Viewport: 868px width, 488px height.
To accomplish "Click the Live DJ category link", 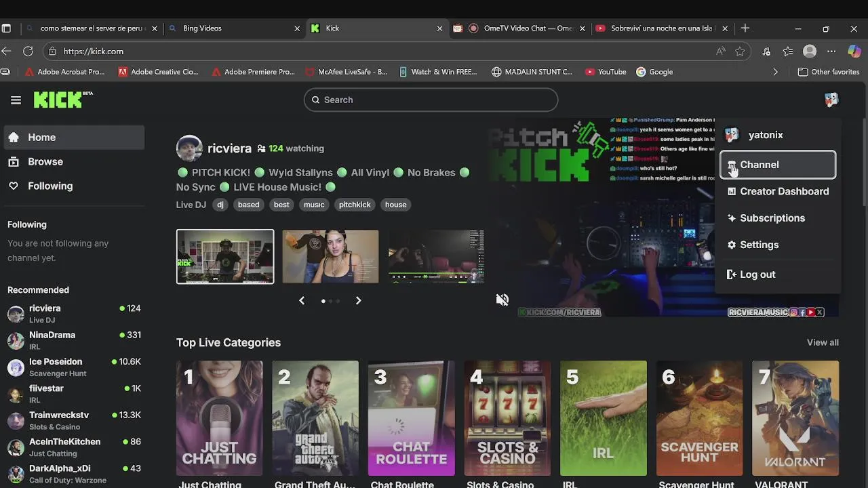I will pyautogui.click(x=191, y=205).
